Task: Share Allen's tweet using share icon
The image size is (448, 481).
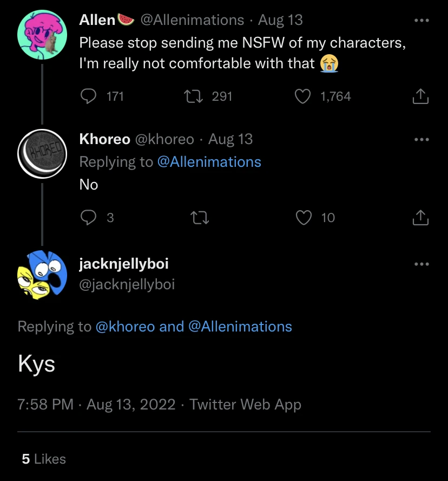Action: pyautogui.click(x=420, y=96)
